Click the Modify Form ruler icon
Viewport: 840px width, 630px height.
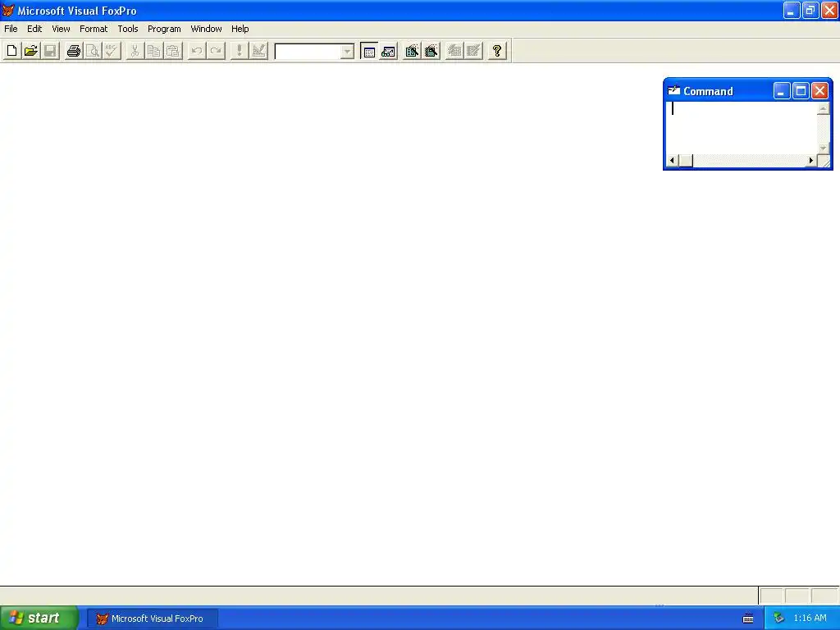point(258,51)
